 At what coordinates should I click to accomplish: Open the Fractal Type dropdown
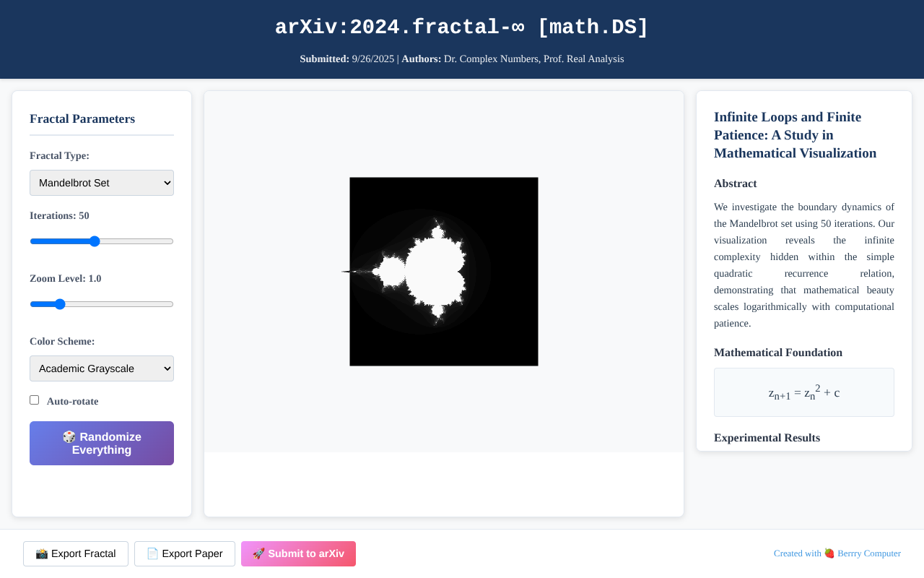[101, 183]
